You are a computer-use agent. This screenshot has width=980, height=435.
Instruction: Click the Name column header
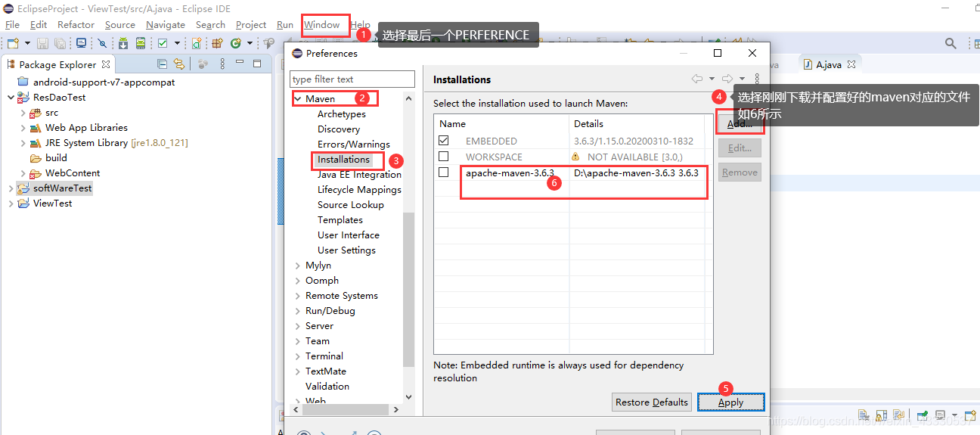tap(501, 124)
